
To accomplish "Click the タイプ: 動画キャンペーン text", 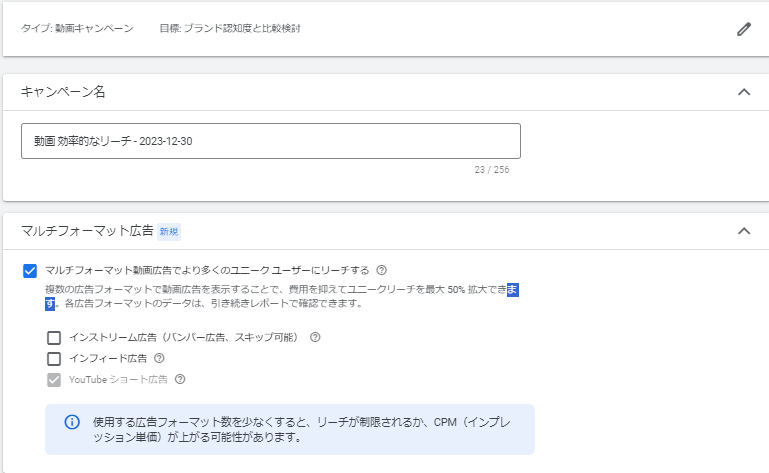I will click(77, 28).
